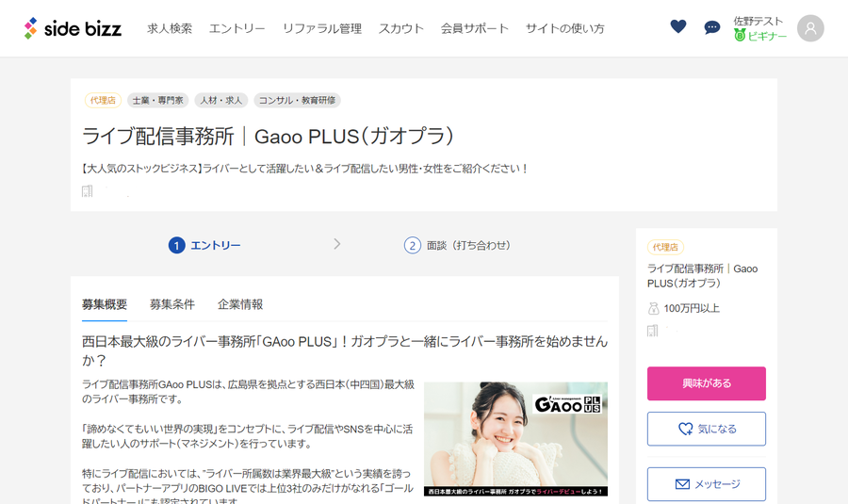
Task: Click the heading 西日本最大級のライバー事務所
Action: pos(345,350)
